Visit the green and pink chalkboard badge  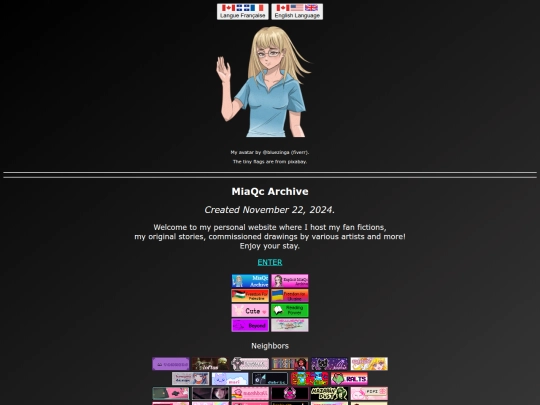(x=171, y=393)
